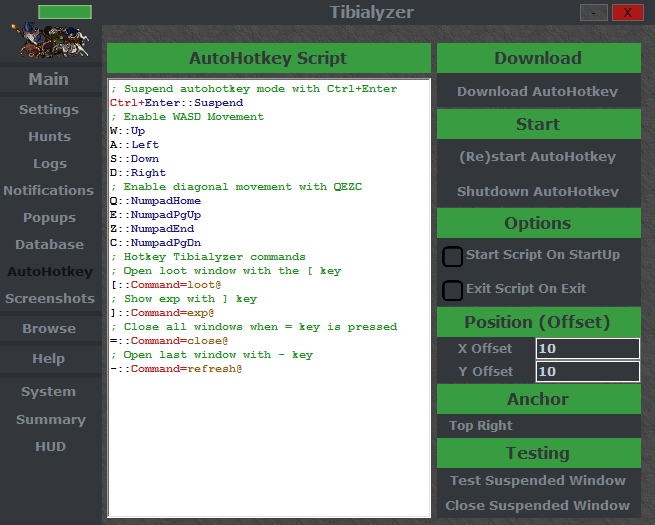Open the Settings tab

(x=49, y=109)
